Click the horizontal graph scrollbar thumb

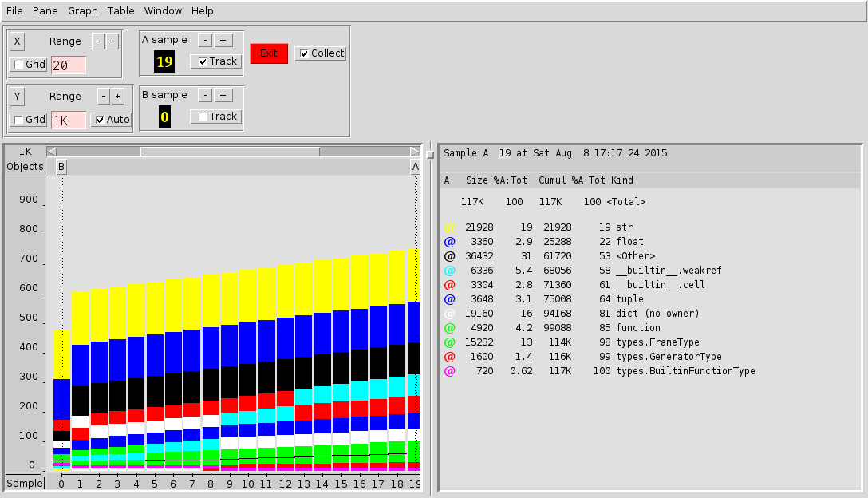click(x=230, y=151)
